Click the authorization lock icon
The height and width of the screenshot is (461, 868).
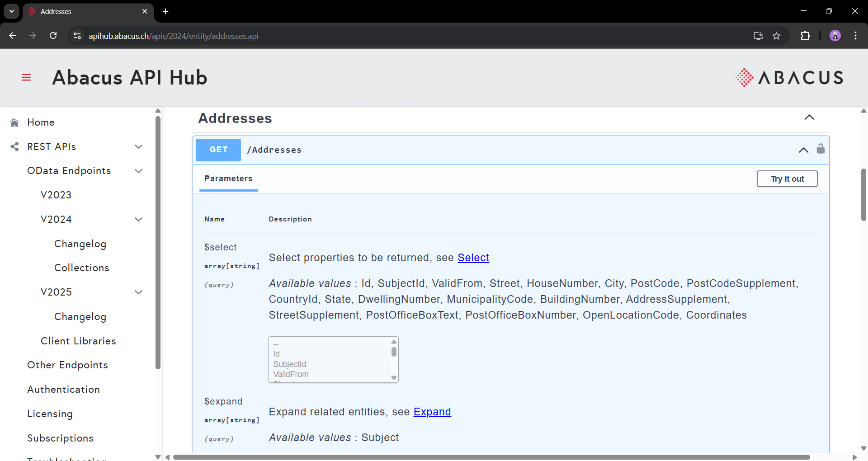[821, 149]
